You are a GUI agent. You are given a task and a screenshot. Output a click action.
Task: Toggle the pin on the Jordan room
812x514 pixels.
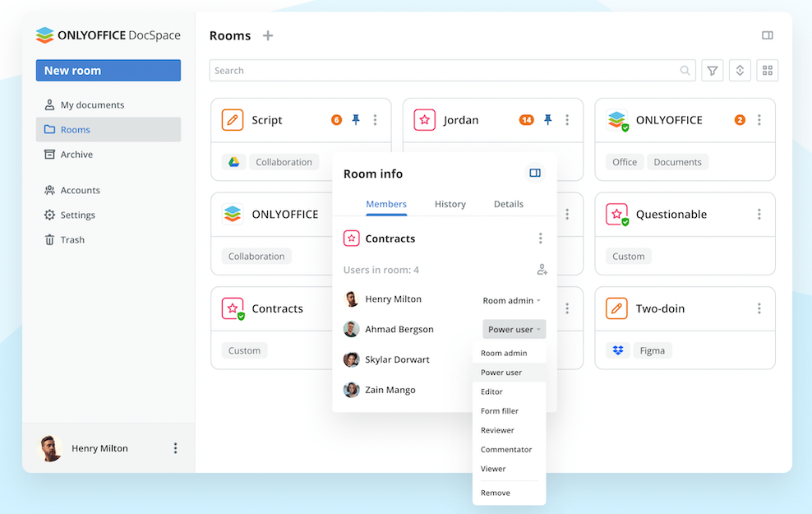click(547, 119)
